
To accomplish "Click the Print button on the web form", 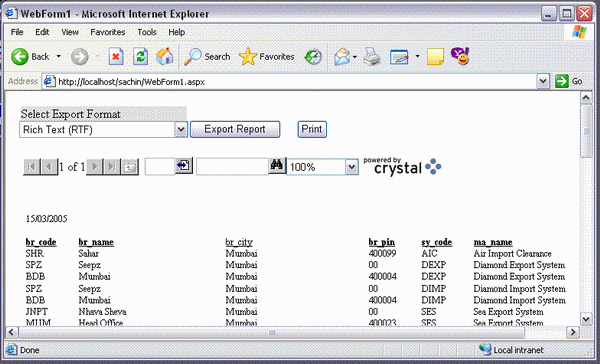I will click(x=312, y=129).
